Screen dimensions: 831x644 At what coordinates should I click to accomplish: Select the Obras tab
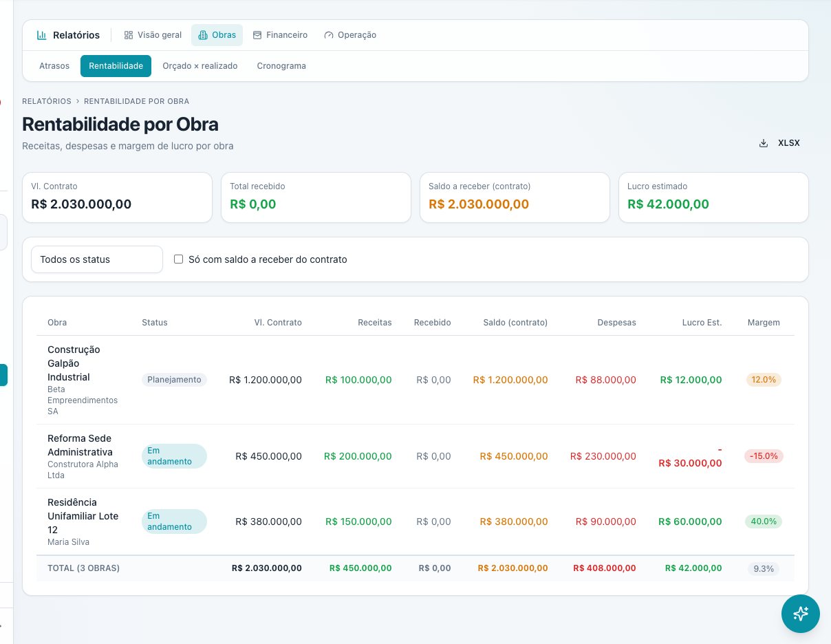click(217, 35)
